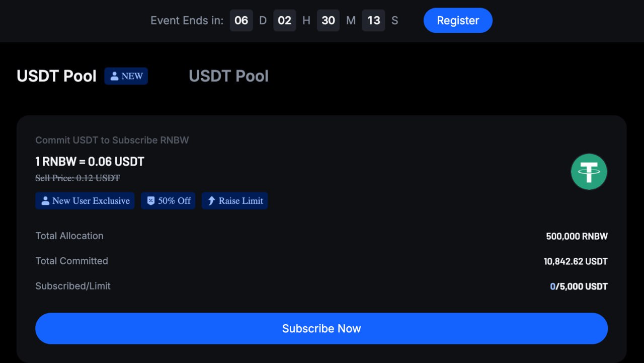Click the 500,000 RNBW total allocation value
Image resolution: width=644 pixels, height=363 pixels.
coord(577,236)
